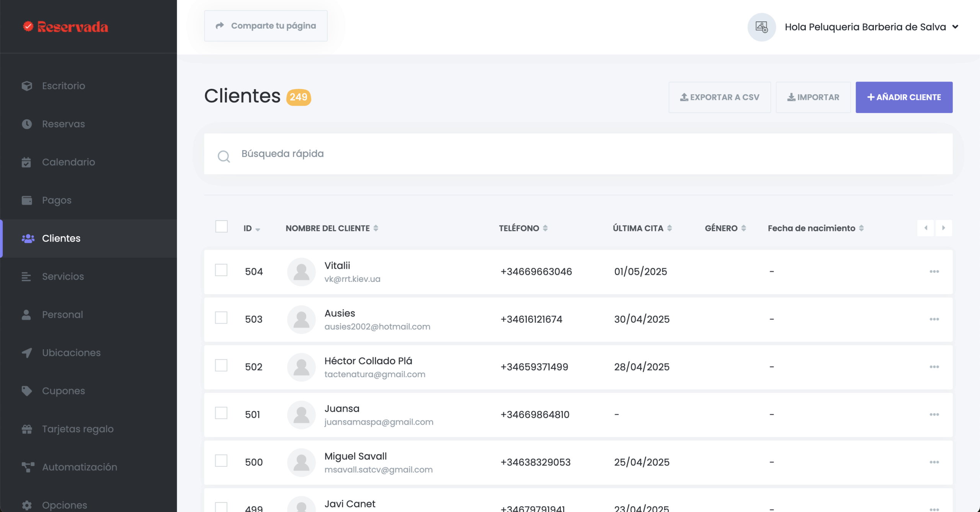Open three-dot menu for Juansa row

[x=934, y=414]
